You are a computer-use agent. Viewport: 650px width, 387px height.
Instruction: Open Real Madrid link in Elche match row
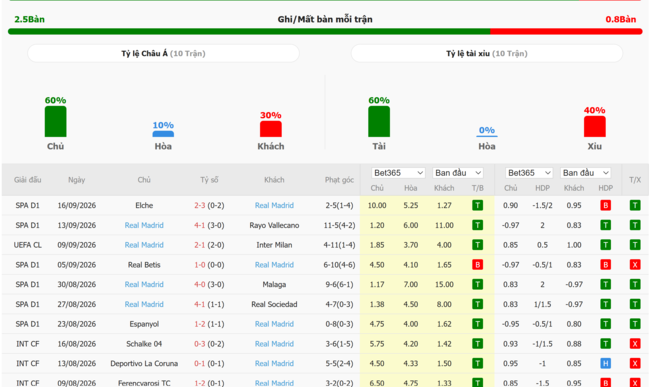click(x=274, y=205)
